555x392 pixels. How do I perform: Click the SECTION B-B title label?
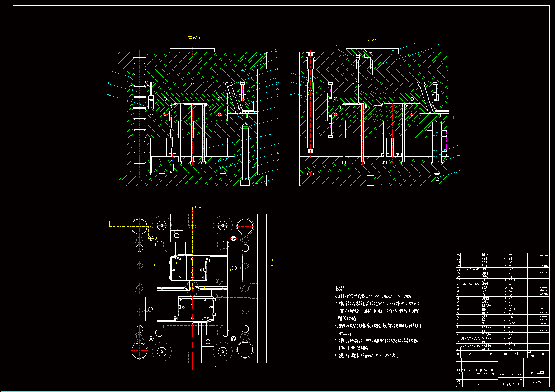point(372,40)
